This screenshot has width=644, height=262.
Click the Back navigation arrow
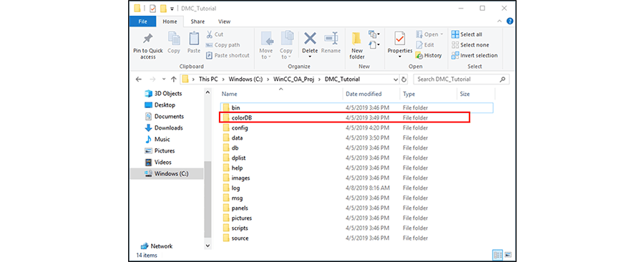click(139, 79)
